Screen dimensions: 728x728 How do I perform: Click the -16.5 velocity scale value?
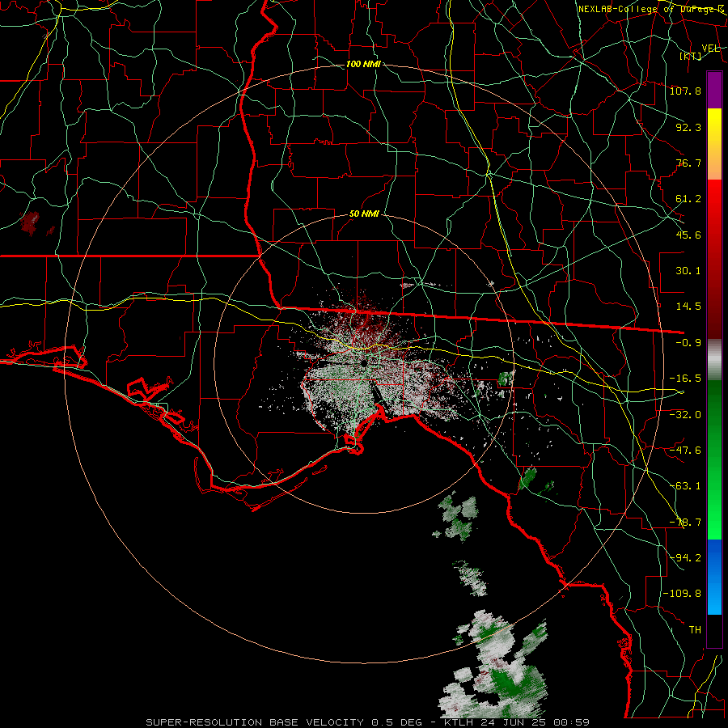[x=685, y=379]
